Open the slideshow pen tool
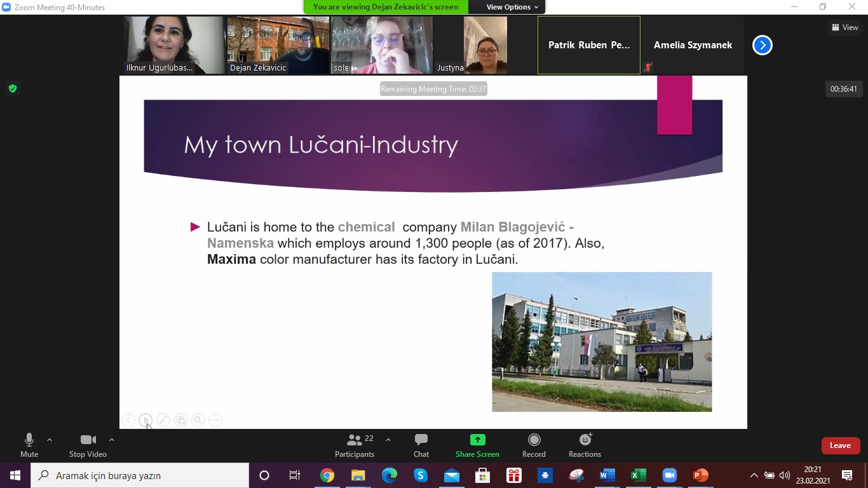 (163, 420)
